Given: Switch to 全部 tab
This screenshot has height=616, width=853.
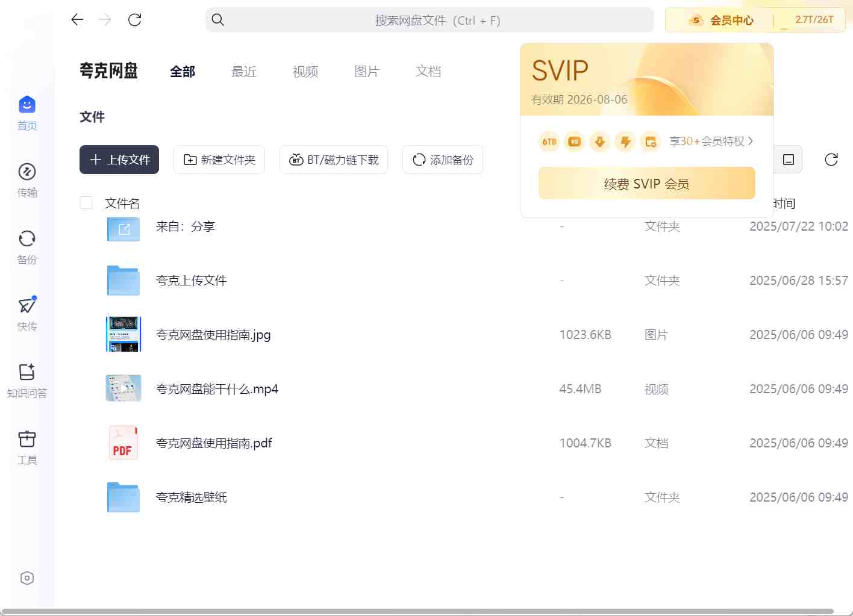Looking at the screenshot, I should pyautogui.click(x=183, y=72).
